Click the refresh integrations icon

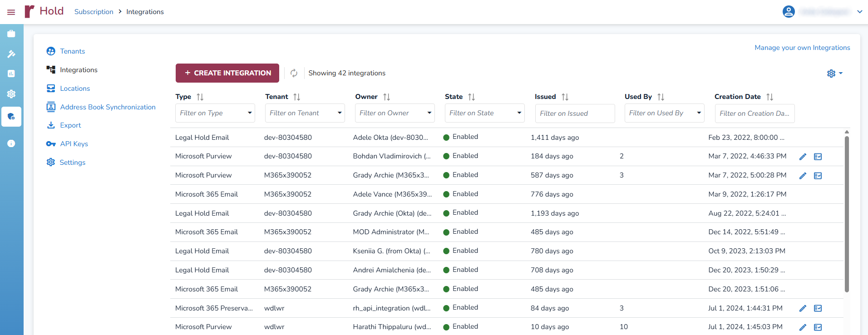point(294,73)
